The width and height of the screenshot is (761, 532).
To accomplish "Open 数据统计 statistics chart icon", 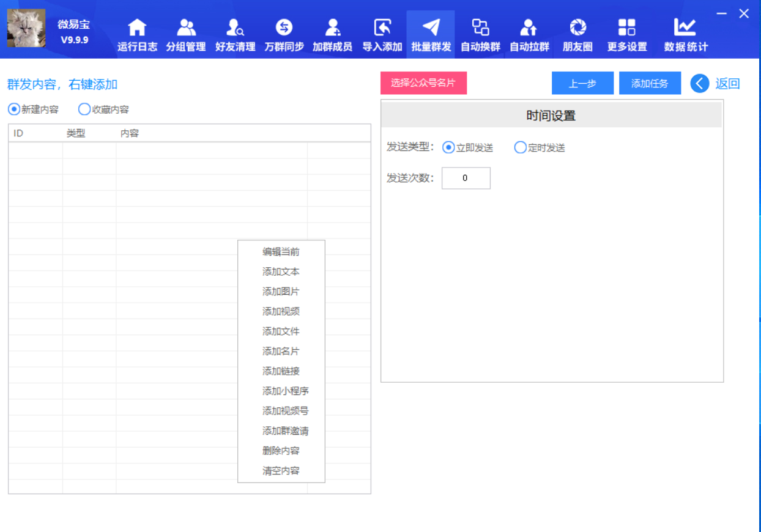I will [x=685, y=28].
